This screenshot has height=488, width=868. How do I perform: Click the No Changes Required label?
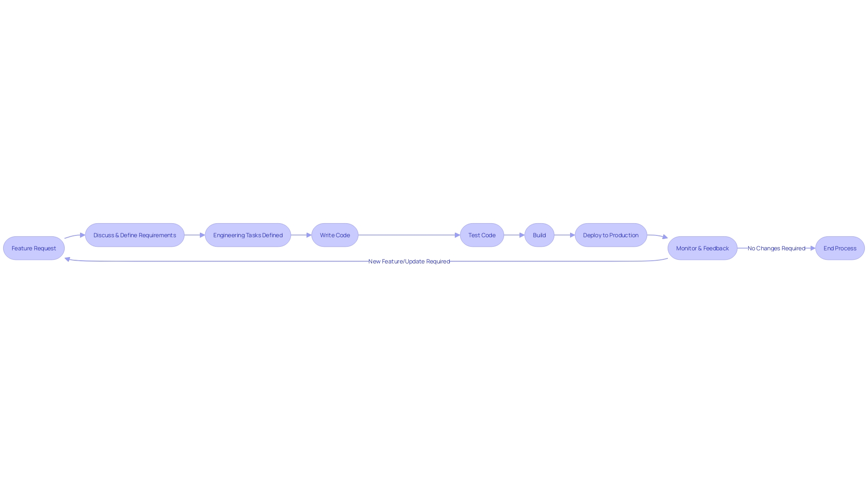click(x=776, y=248)
